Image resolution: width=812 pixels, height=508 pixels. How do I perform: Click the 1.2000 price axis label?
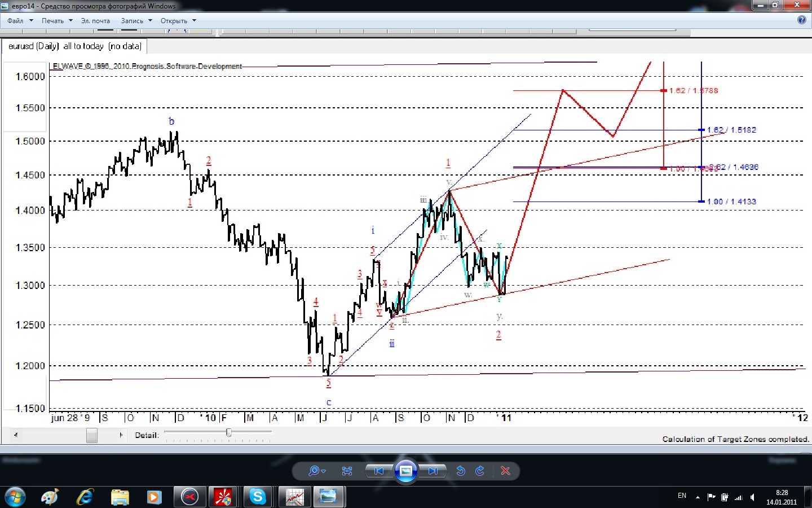[30, 366]
